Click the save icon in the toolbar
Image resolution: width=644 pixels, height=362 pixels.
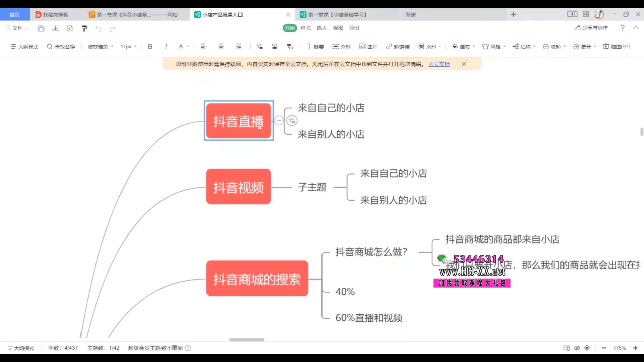(41, 28)
